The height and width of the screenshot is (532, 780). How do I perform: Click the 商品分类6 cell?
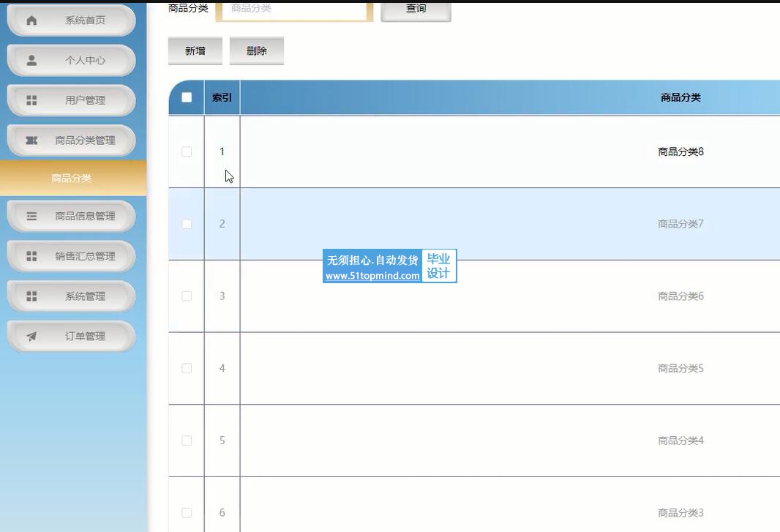coord(680,296)
